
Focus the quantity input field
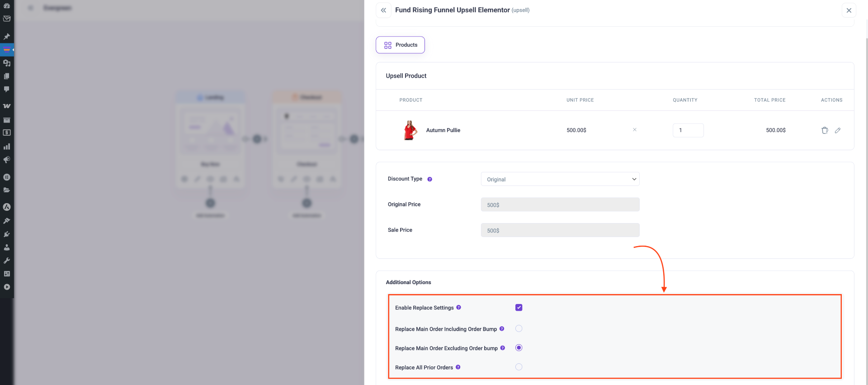coord(688,130)
